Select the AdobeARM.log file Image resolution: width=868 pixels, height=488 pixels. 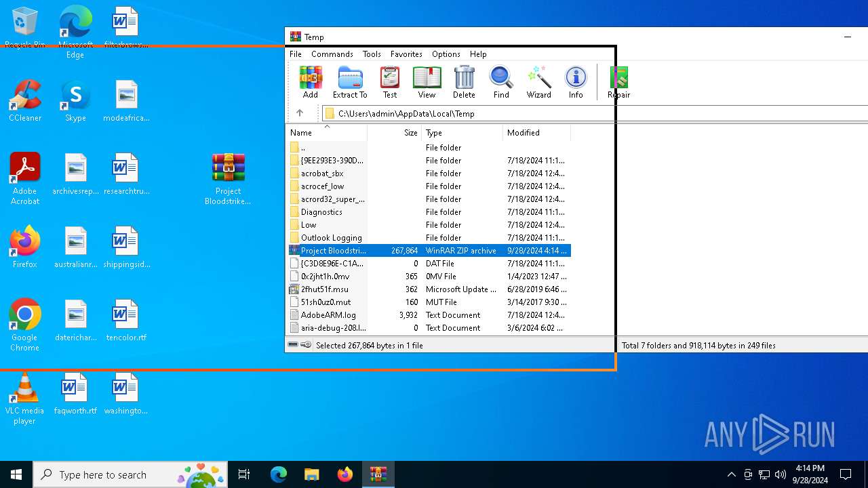coord(429,315)
